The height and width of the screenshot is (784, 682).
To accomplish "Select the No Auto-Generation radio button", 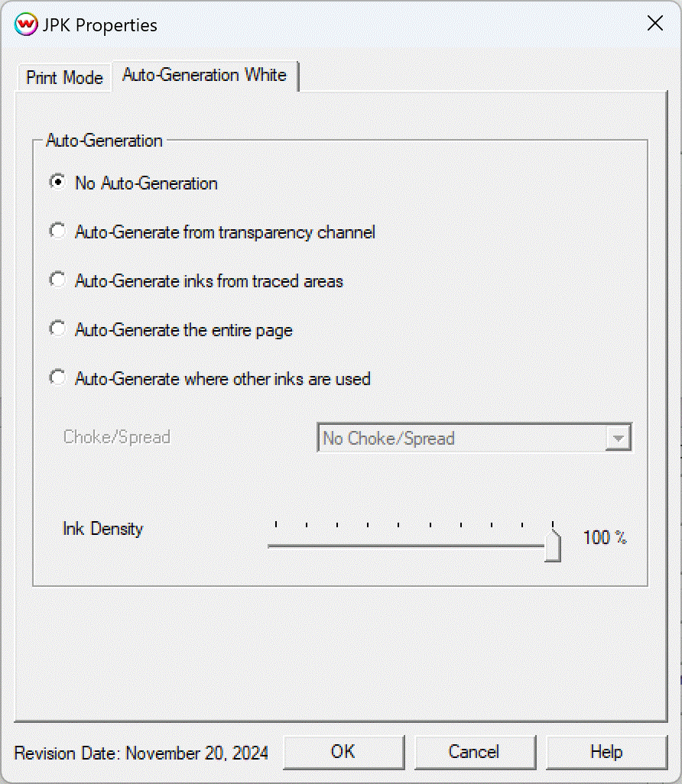I will click(57, 183).
